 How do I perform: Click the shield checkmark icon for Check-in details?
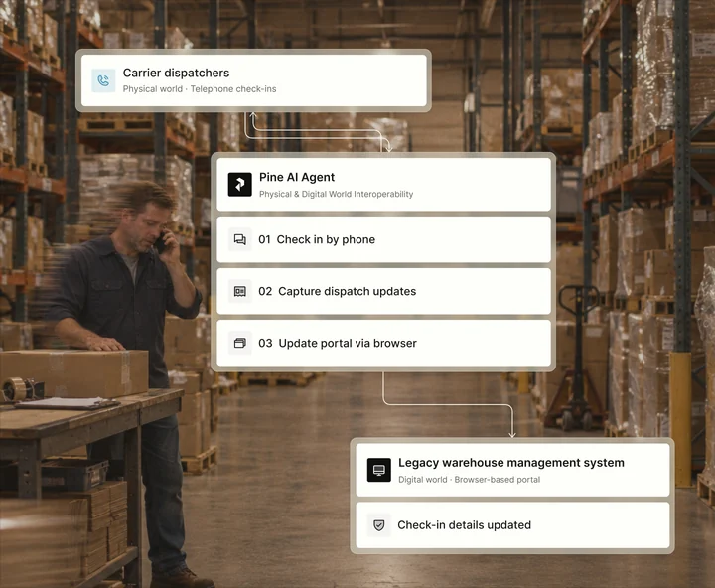pyautogui.click(x=379, y=525)
